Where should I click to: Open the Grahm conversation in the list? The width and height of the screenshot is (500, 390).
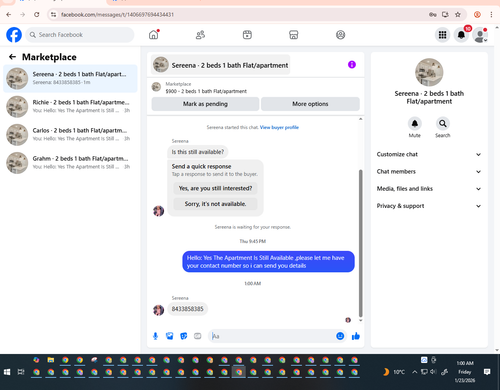coord(70,163)
